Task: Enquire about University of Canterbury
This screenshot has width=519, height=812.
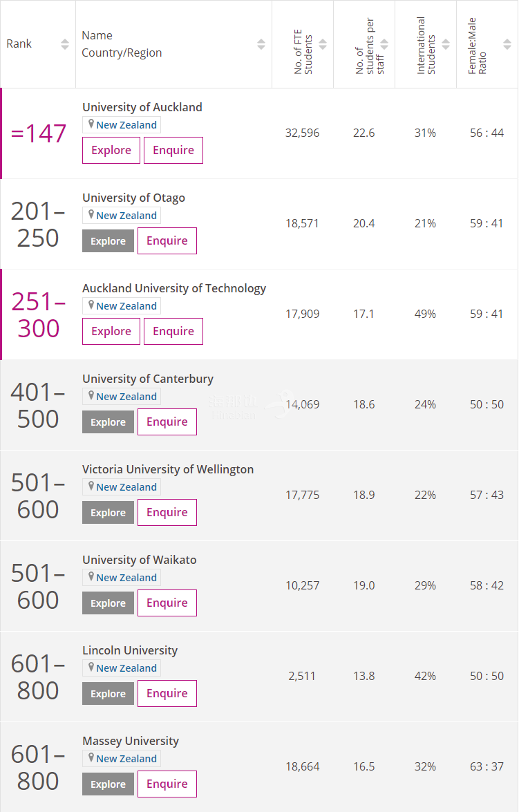Action: point(167,422)
